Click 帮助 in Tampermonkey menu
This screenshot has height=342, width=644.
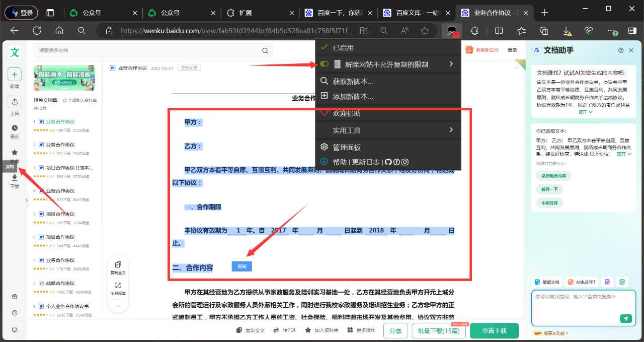tap(340, 162)
